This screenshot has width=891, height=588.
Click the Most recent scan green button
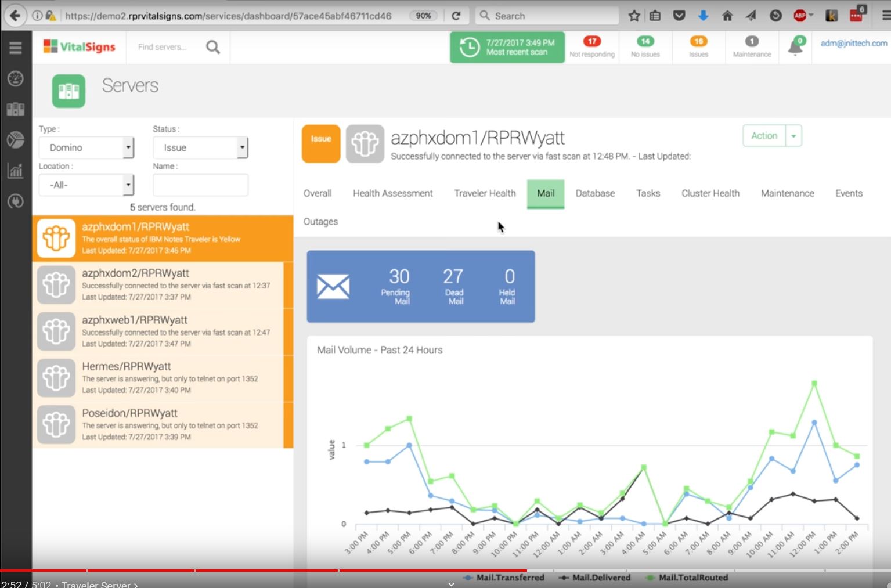(x=507, y=47)
